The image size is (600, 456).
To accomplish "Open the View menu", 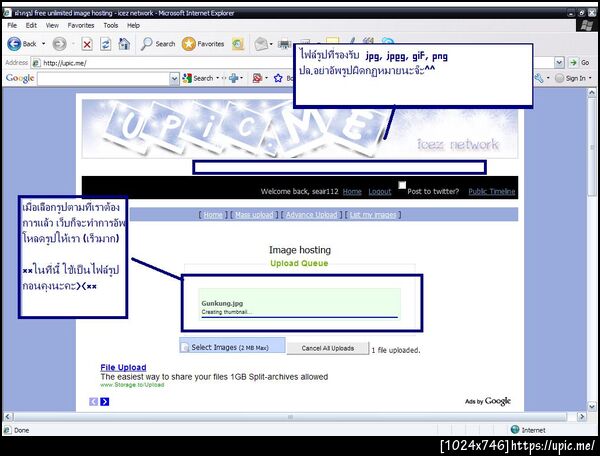I will [x=52, y=25].
